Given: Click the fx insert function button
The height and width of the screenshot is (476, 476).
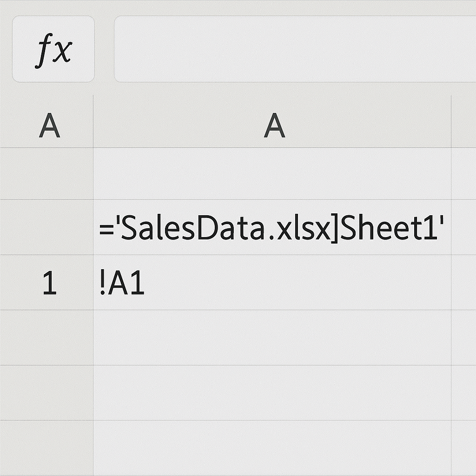Looking at the screenshot, I should (x=53, y=49).
